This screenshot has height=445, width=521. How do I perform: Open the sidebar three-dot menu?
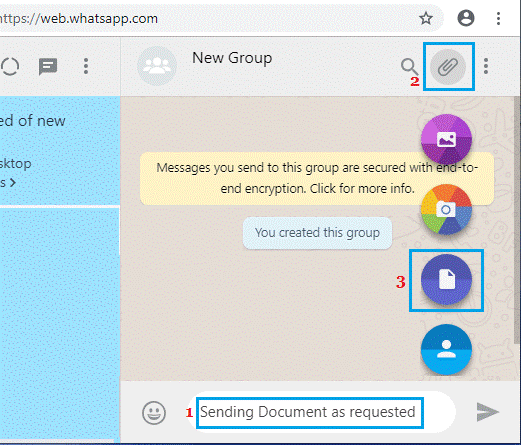pos(86,66)
